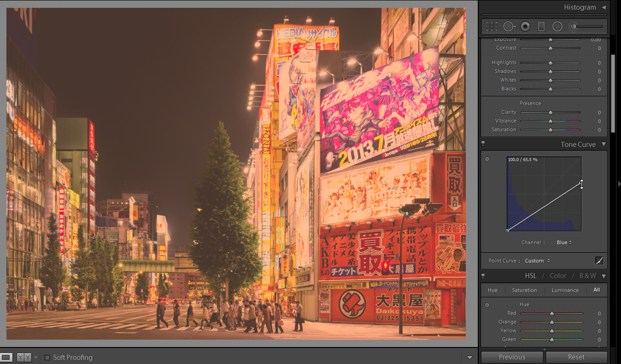Open the Channel Blue dropdown
621x364 pixels.
pyautogui.click(x=564, y=242)
